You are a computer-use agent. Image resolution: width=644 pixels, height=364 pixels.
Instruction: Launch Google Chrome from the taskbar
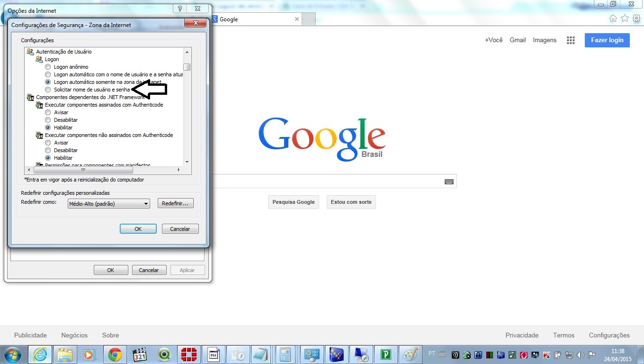tap(115, 355)
